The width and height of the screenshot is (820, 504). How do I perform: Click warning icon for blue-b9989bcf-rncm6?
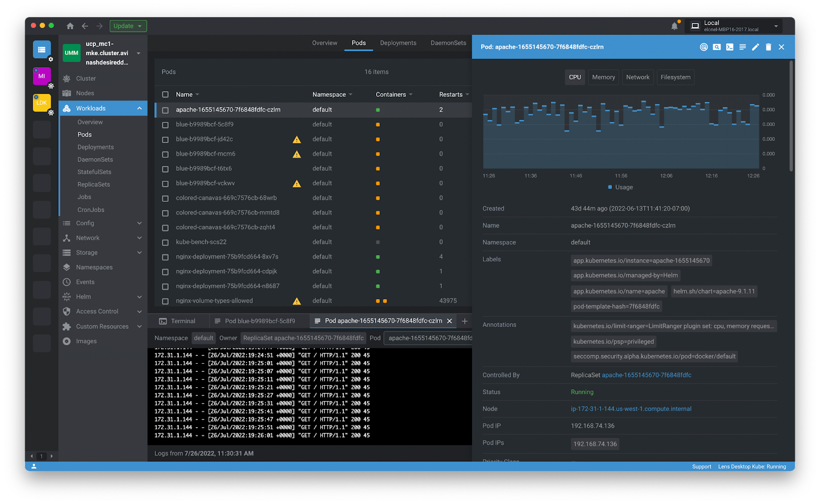point(297,154)
